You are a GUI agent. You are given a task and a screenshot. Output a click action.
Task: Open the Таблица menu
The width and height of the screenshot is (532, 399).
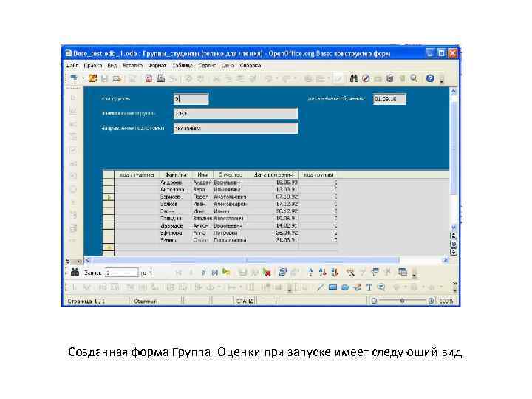(x=183, y=65)
